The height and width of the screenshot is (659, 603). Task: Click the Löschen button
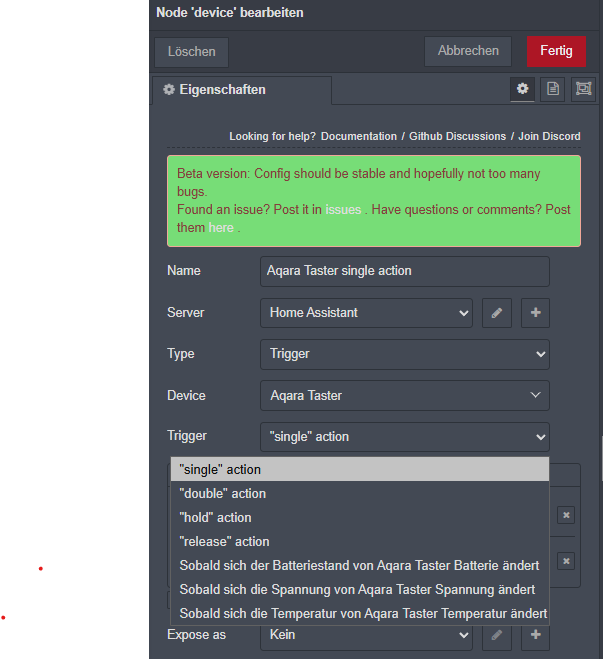pyautogui.click(x=191, y=52)
